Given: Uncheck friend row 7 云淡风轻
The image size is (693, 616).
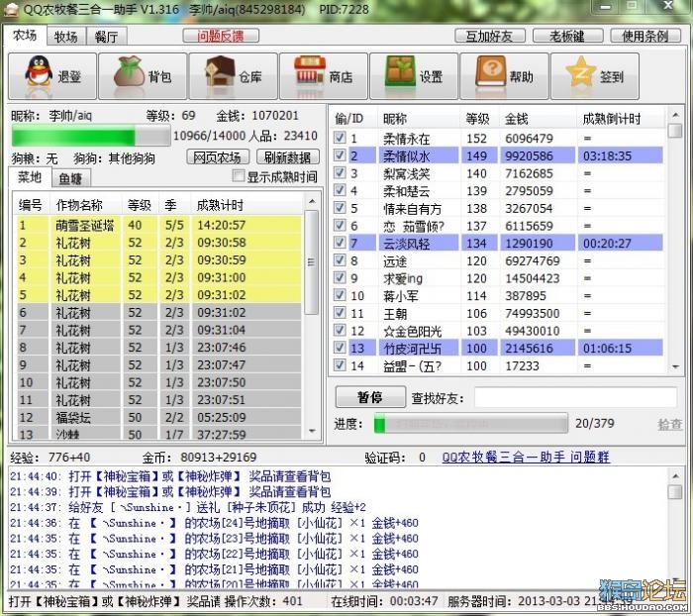Looking at the screenshot, I should [340, 243].
